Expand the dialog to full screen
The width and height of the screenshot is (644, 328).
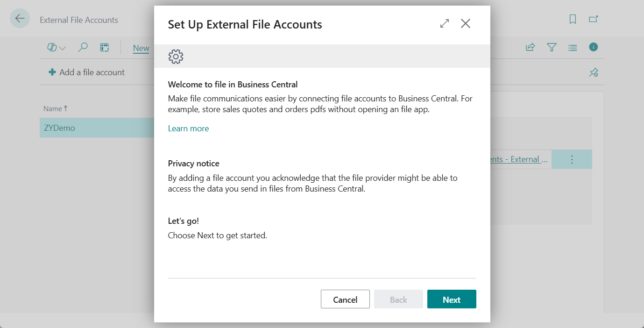[444, 23]
